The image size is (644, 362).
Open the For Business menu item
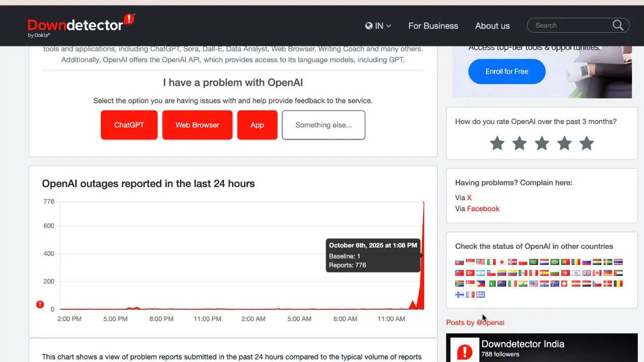click(x=433, y=26)
